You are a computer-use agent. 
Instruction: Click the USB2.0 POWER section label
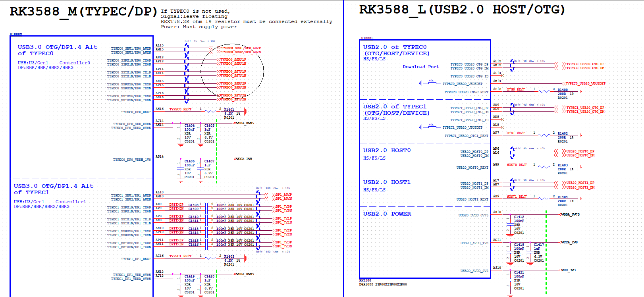coord(387,214)
